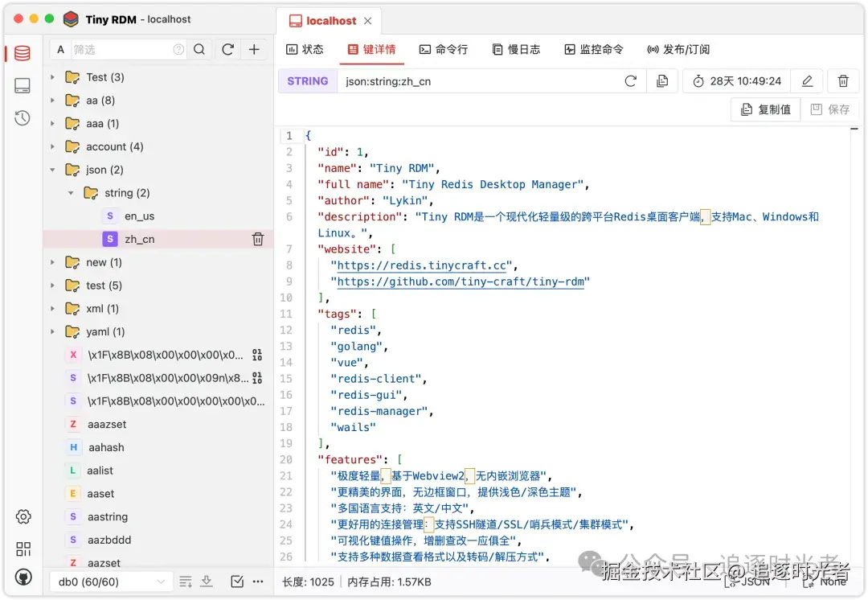Screen dimensions: 868x600
Task: Close the localhost connection tab
Action: [x=367, y=21]
